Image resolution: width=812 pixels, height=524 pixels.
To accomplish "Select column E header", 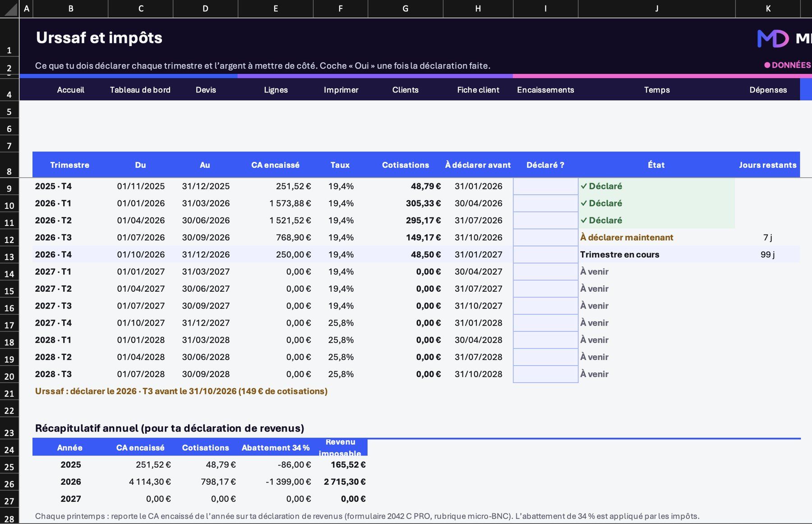I will (276, 9).
